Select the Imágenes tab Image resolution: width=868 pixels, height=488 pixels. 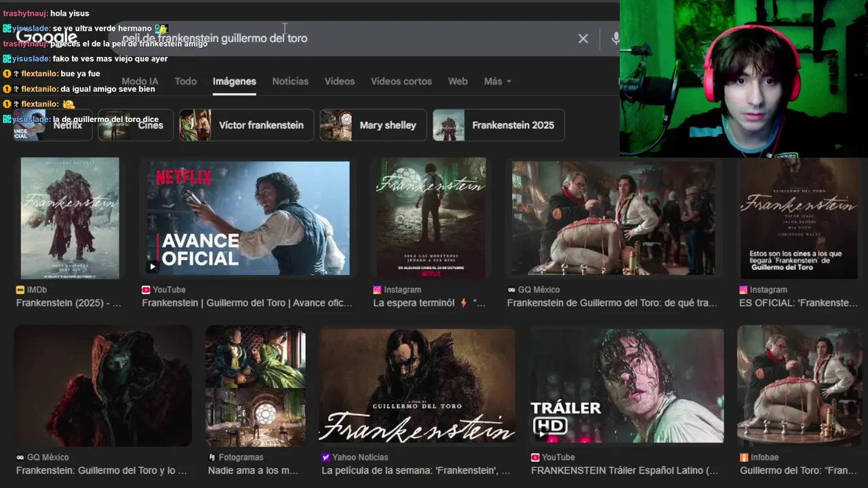(235, 81)
